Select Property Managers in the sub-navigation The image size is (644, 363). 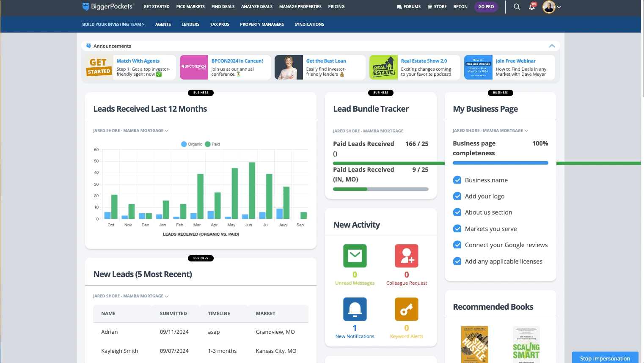[262, 25]
